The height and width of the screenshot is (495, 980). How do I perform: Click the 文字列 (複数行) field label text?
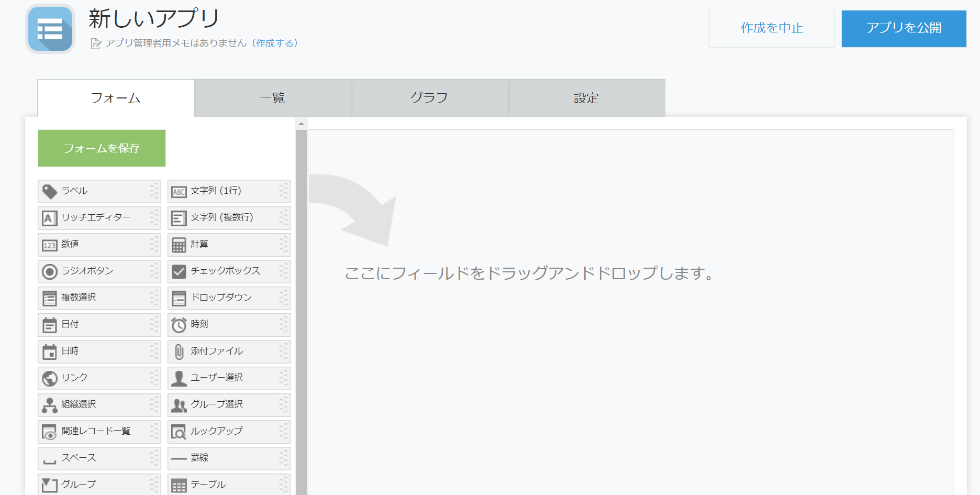pyautogui.click(x=221, y=217)
